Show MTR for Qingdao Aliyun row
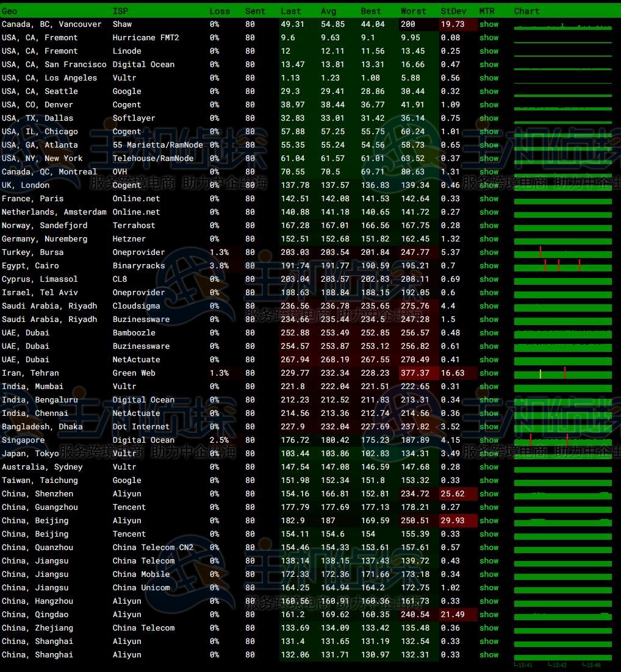621x672 pixels. (x=489, y=615)
